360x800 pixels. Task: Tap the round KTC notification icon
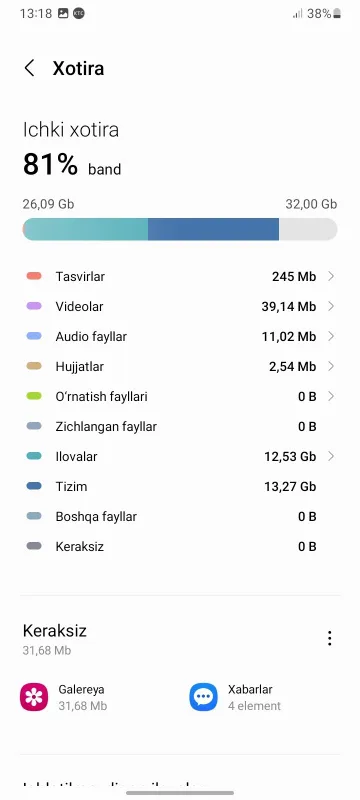(x=79, y=14)
